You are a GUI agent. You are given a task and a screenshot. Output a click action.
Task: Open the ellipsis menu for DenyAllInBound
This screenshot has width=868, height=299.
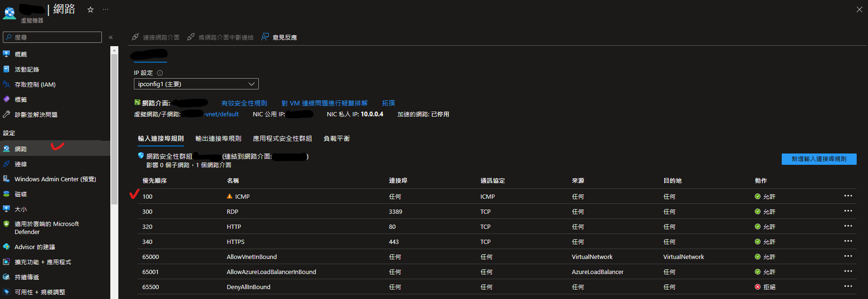[848, 286]
